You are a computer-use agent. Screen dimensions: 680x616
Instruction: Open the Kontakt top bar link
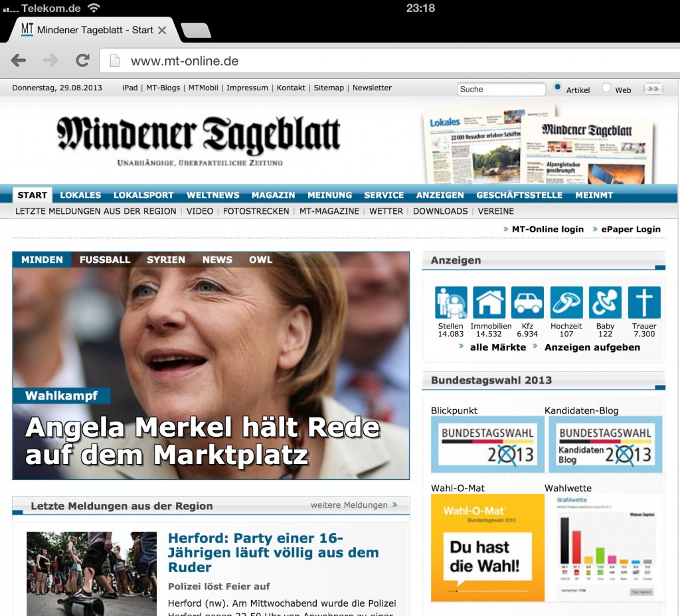(291, 88)
